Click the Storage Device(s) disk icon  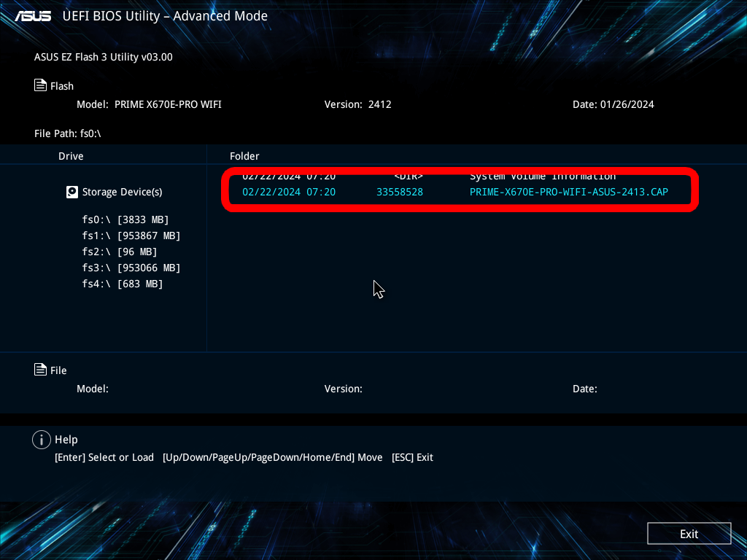coord(72,192)
